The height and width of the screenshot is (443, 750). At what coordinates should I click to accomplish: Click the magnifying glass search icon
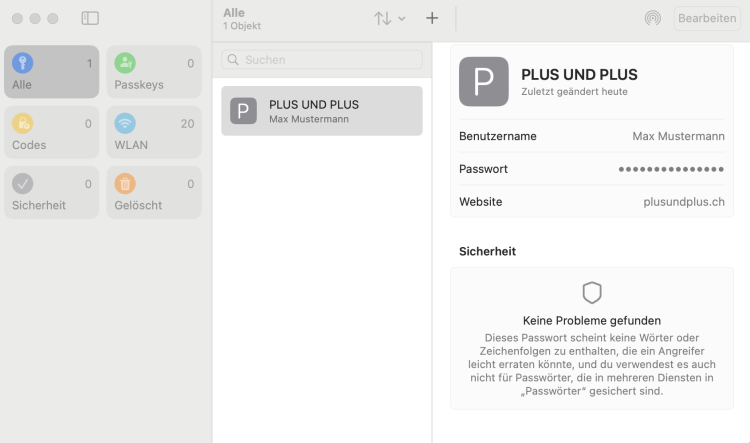[233, 60]
